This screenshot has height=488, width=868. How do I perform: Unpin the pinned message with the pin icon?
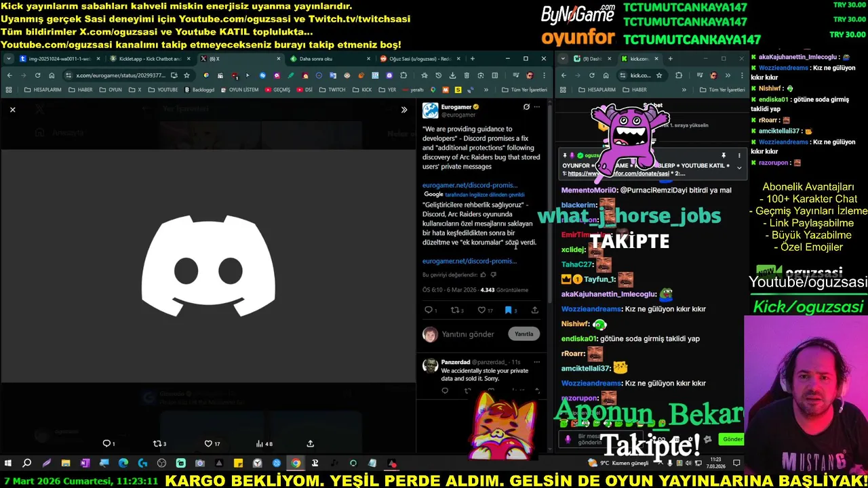tap(723, 156)
